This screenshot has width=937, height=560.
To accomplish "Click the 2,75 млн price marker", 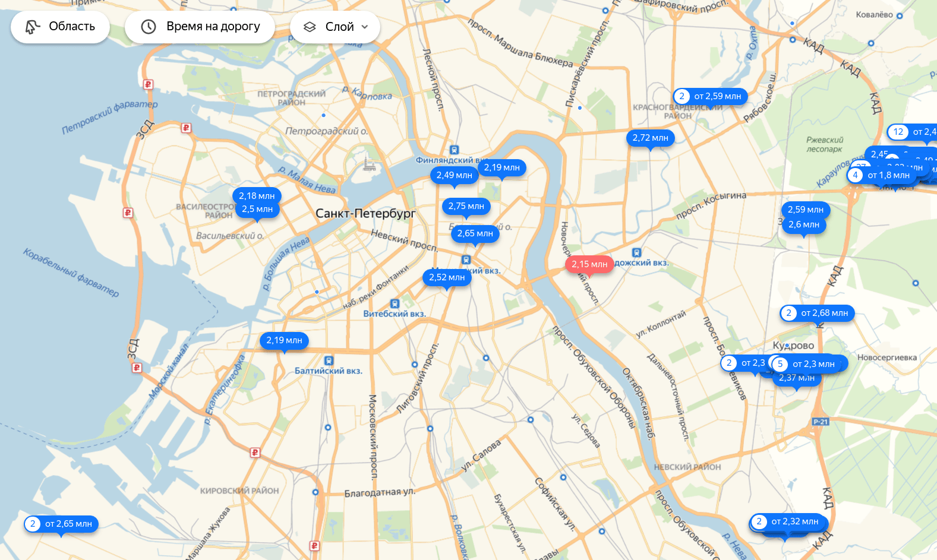I will (466, 206).
